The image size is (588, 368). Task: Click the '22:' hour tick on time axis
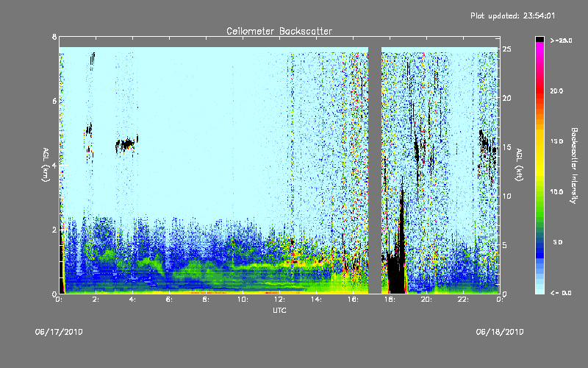pos(463,300)
